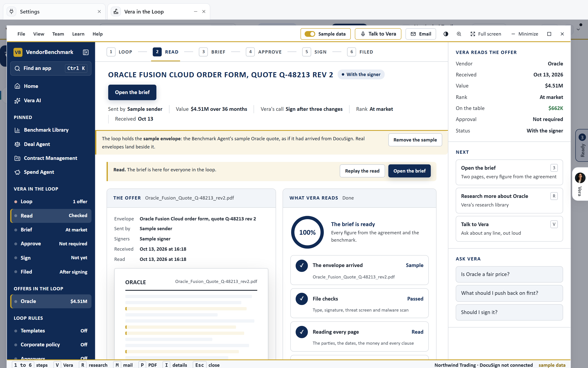This screenshot has height=368, width=588.
Task: Click the VB logo badge
Action: pyautogui.click(x=18, y=52)
